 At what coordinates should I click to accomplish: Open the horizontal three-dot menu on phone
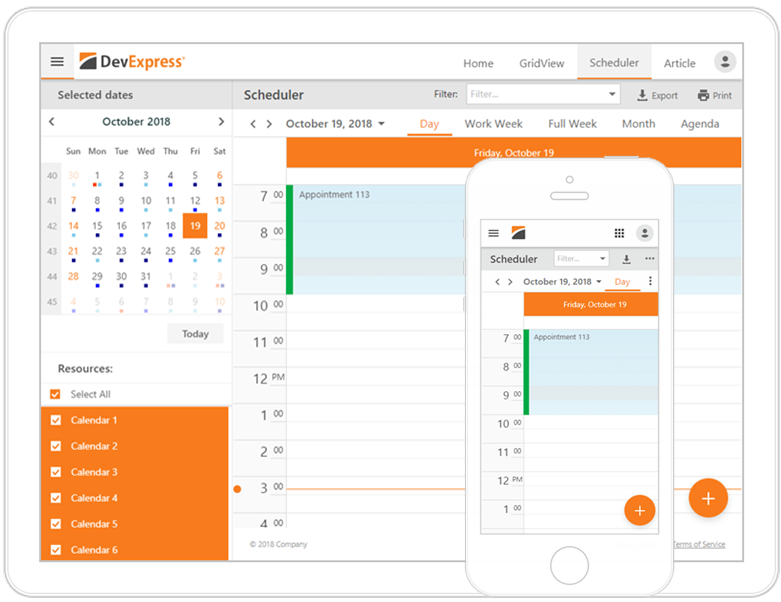[650, 259]
